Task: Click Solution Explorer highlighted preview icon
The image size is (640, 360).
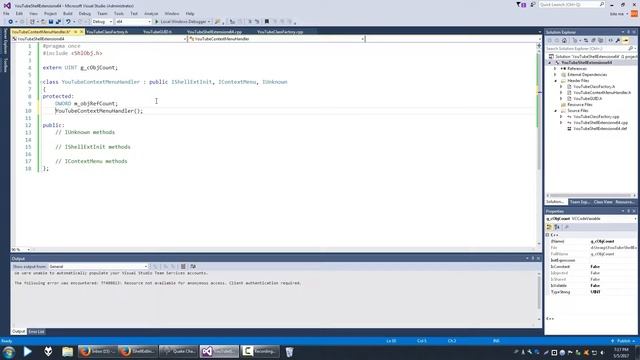Action: click(626, 40)
